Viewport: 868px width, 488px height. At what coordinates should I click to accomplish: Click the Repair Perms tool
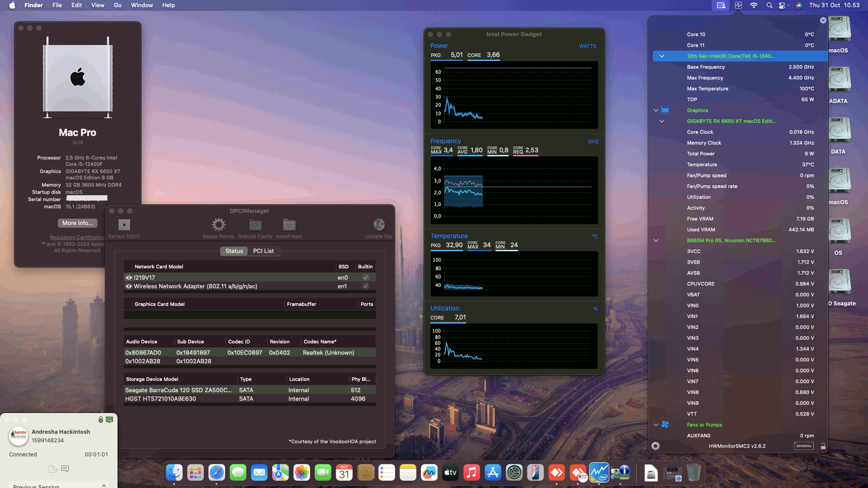[x=219, y=227]
